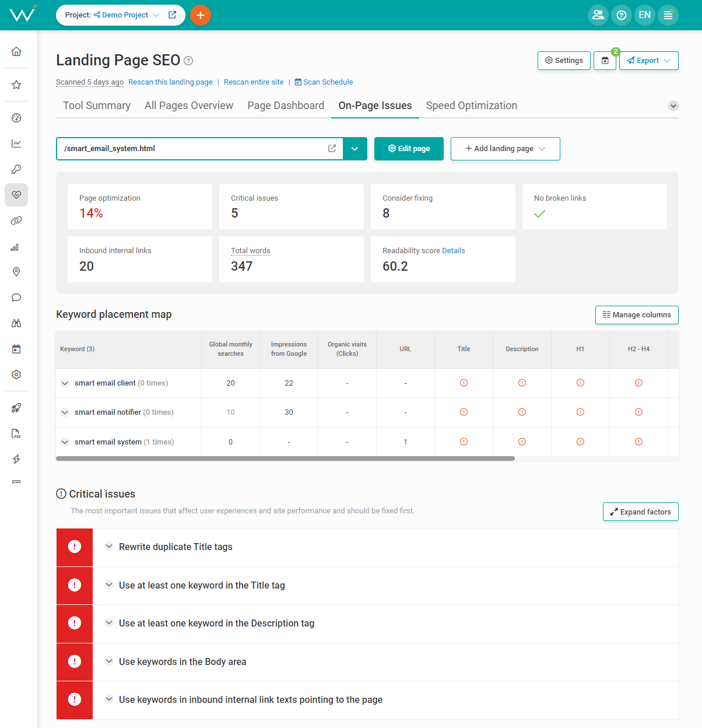Viewport: 702px width, 728px height.
Task: Expand inbound internal link texts issue
Action: tap(109, 699)
